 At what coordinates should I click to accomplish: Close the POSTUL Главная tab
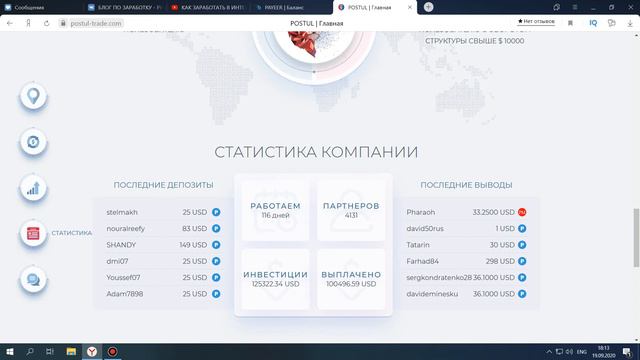coord(410,7)
